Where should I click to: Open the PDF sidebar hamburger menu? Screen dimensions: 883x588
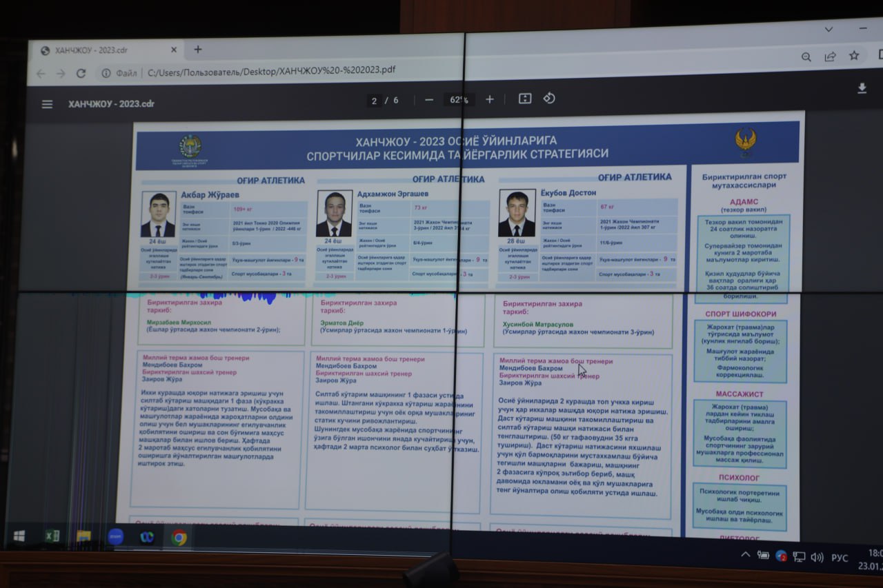(47, 104)
